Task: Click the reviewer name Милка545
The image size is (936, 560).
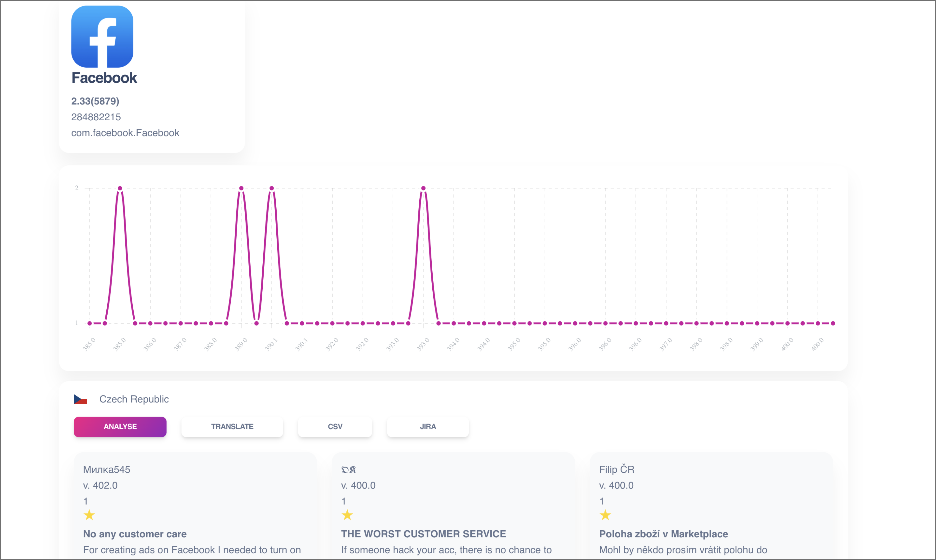Action: pyautogui.click(x=107, y=469)
